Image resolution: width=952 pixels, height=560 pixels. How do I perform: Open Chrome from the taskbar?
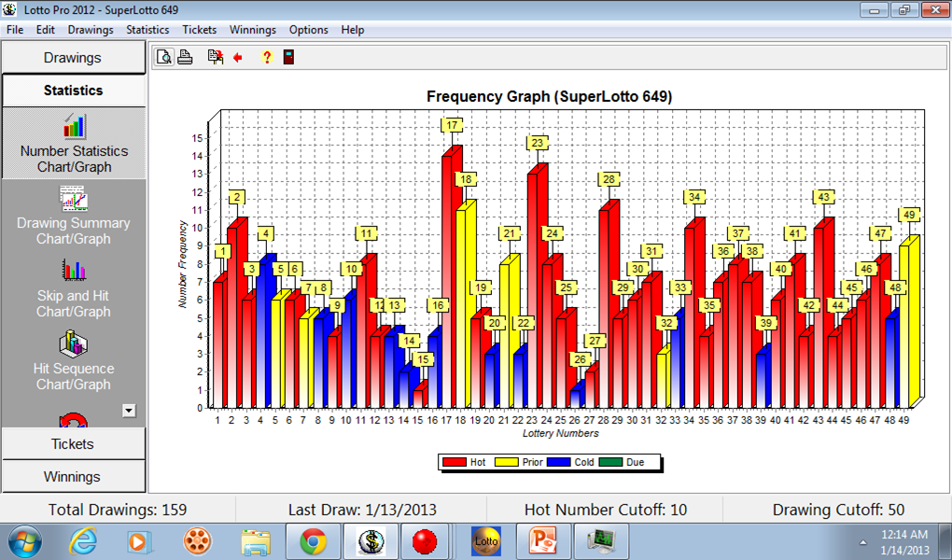313,541
